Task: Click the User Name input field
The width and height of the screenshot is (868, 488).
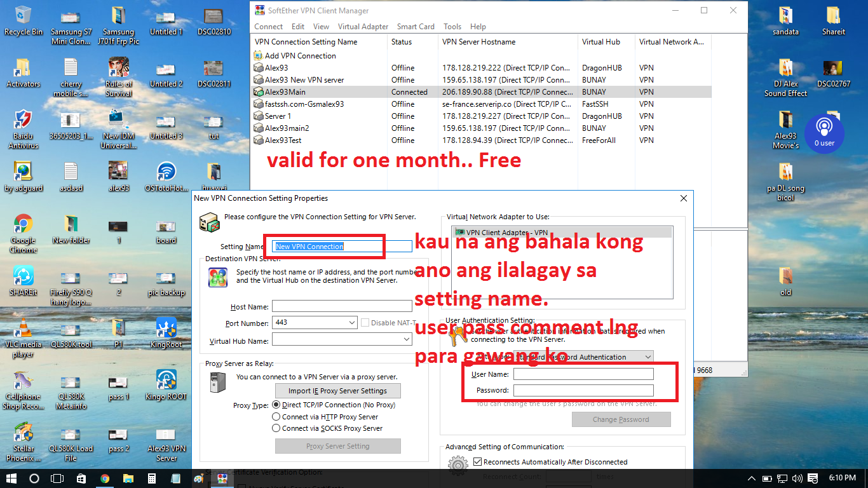Action: coord(583,374)
